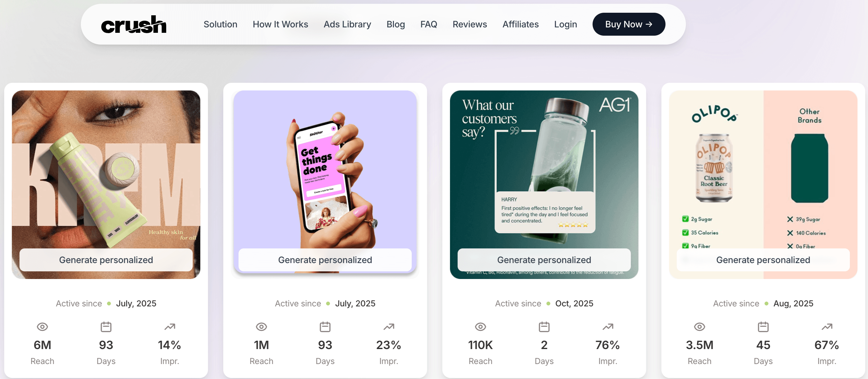Click the trending icon above 67% Impr.
Image resolution: width=868 pixels, height=379 pixels.
(x=827, y=326)
